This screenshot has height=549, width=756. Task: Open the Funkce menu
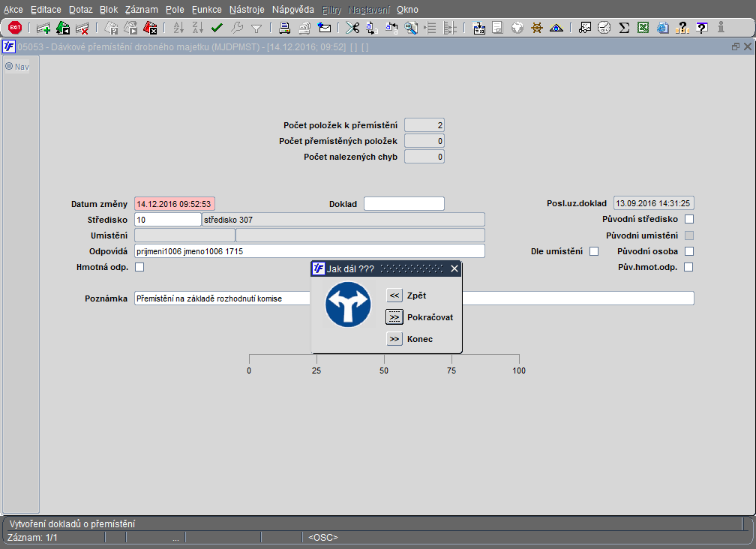(207, 10)
